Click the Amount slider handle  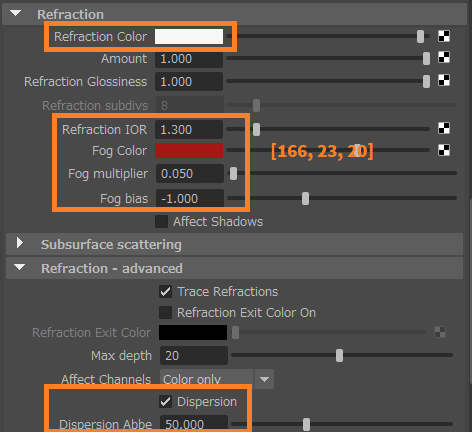click(426, 59)
